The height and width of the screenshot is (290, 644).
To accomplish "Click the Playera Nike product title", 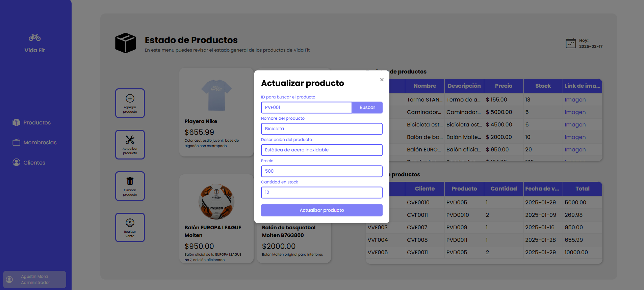I will 201,121.
